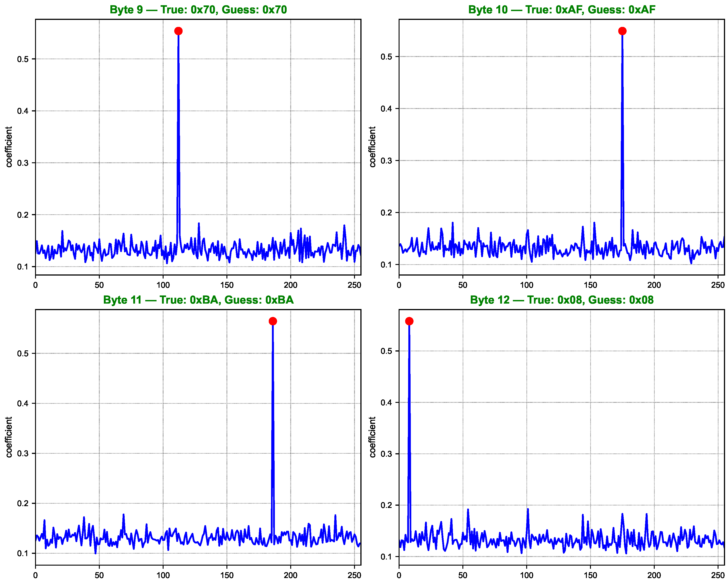Click the 50 x-tick label under Byte 12 plot
728x583 pixels.
click(463, 576)
